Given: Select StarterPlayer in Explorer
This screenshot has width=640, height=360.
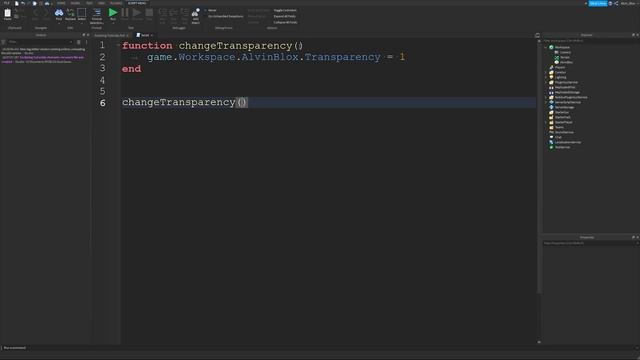Looking at the screenshot, I should pos(563,122).
